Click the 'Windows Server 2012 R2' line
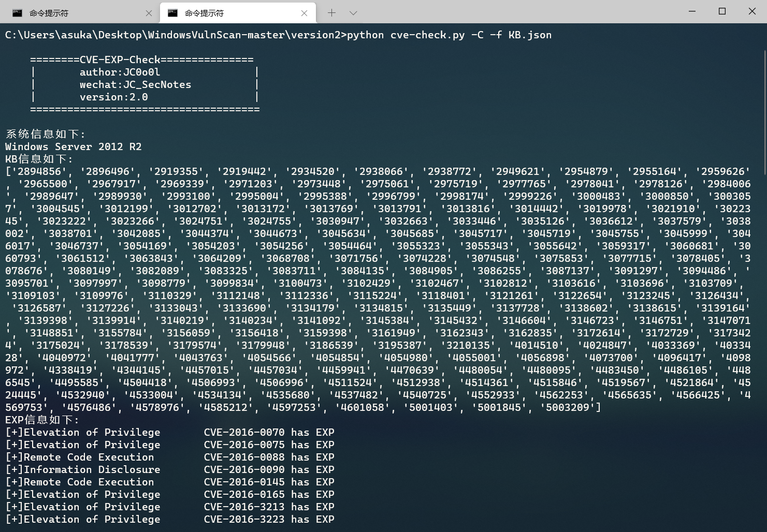This screenshot has height=532, width=767. pos(74,146)
